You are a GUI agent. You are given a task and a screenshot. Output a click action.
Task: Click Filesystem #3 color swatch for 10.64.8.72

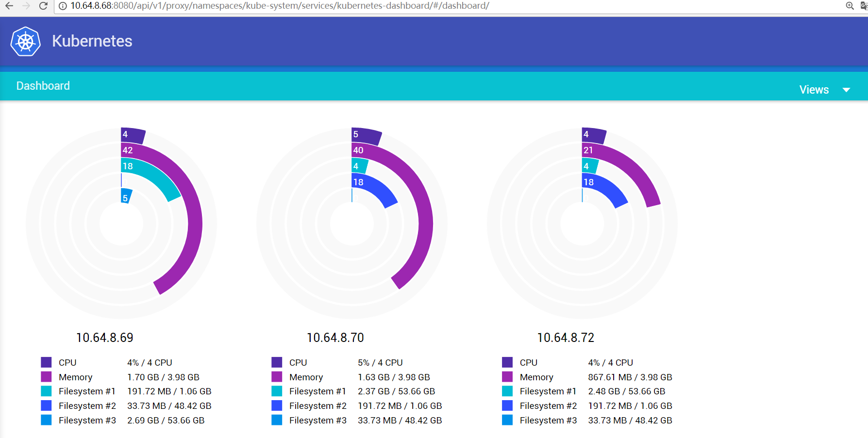point(507,420)
